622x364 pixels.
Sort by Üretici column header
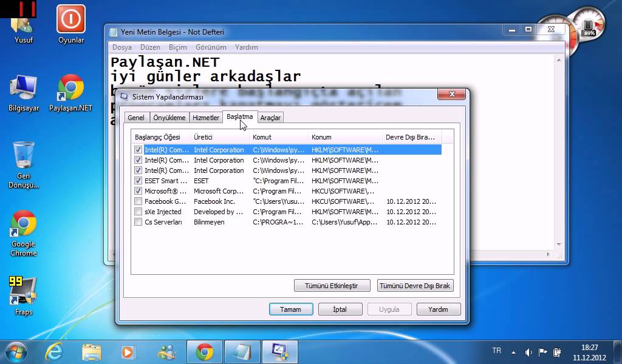click(x=220, y=137)
